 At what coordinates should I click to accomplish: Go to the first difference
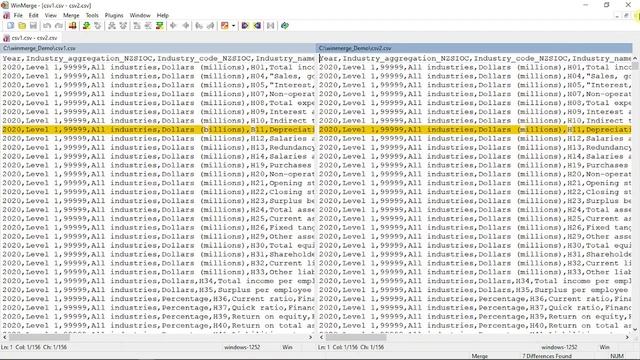137,26
